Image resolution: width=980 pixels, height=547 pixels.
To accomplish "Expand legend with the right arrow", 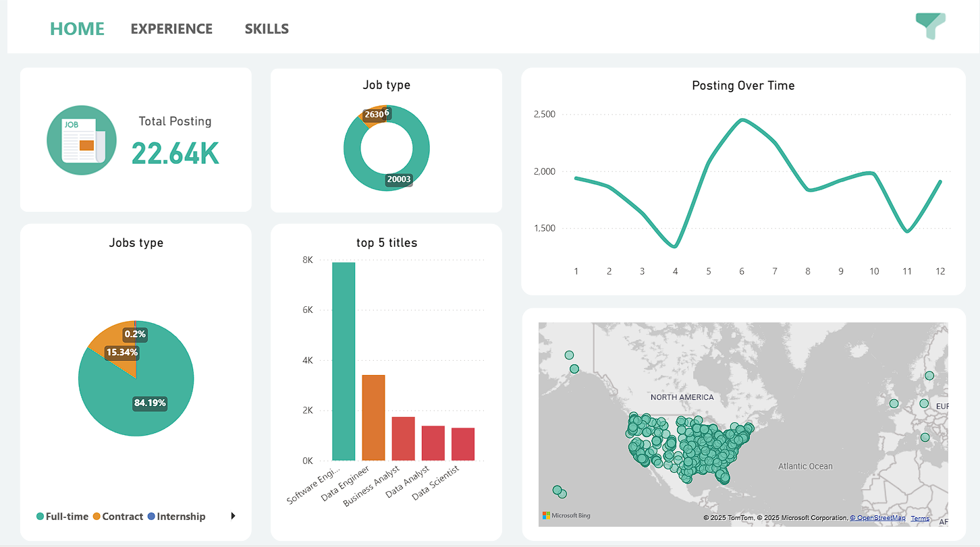I will pos(233,516).
